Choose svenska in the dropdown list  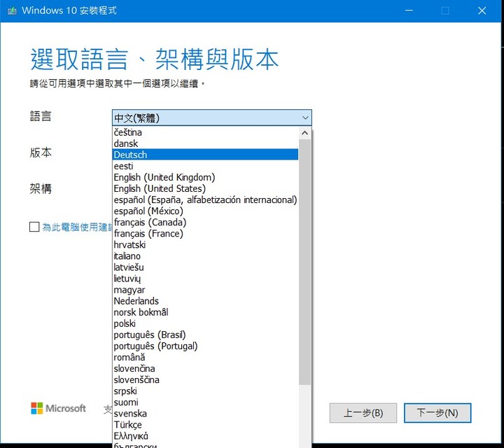tap(206, 414)
